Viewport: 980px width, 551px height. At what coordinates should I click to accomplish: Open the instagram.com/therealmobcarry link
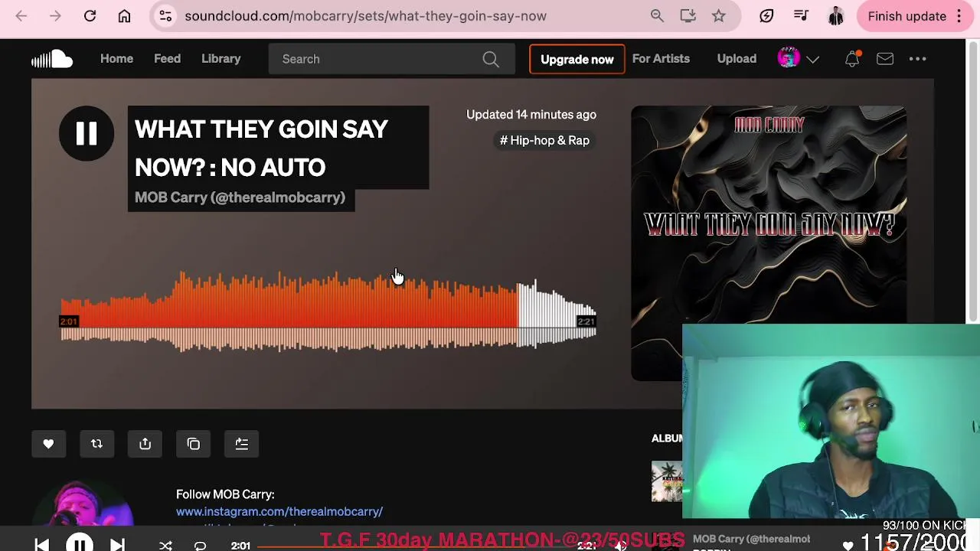tap(279, 511)
